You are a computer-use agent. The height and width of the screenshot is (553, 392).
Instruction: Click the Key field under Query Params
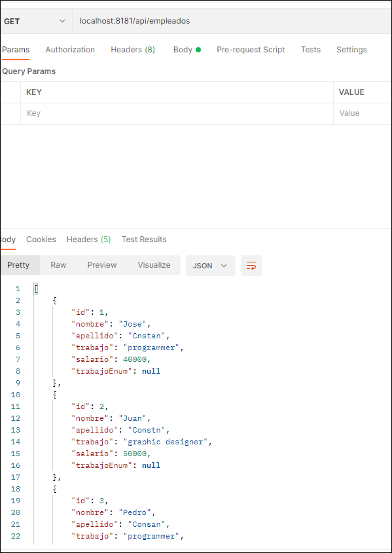pos(131,113)
